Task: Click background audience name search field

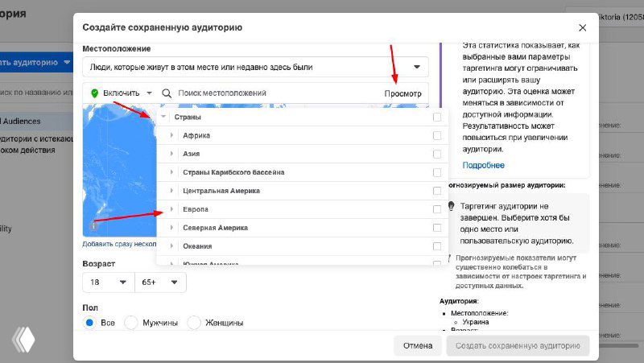Action: point(36,93)
